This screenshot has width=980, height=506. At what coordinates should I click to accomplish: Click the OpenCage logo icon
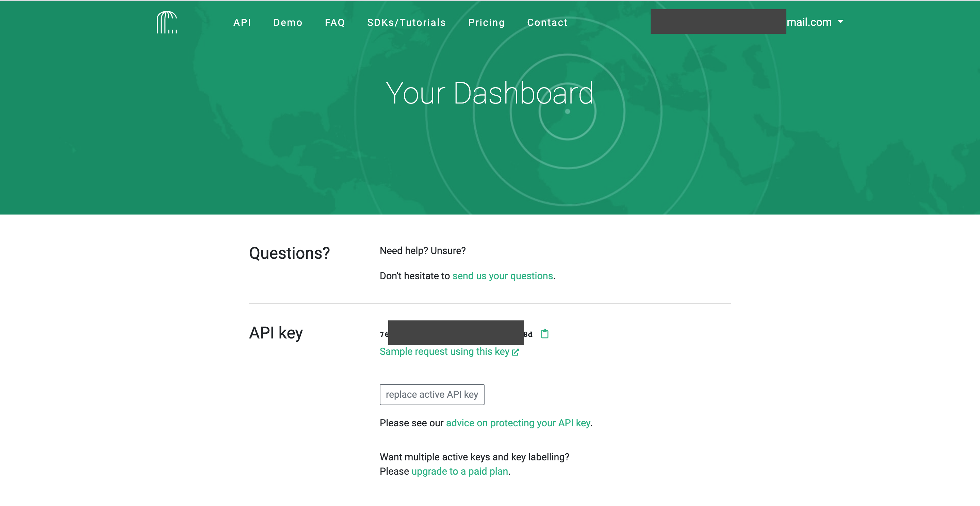coord(167,22)
